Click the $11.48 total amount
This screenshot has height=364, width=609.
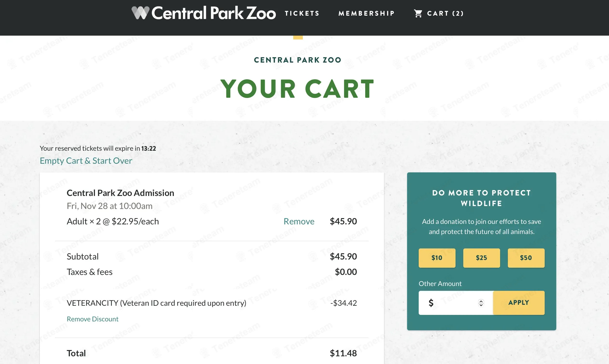[x=343, y=353]
